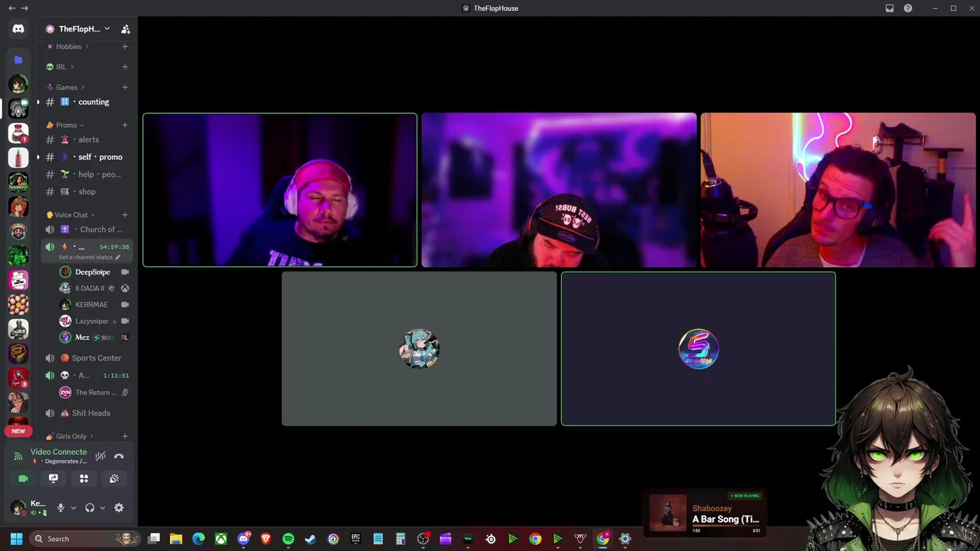The image size is (980, 551).
Task: Open the Discord inbox icon
Action: click(890, 8)
